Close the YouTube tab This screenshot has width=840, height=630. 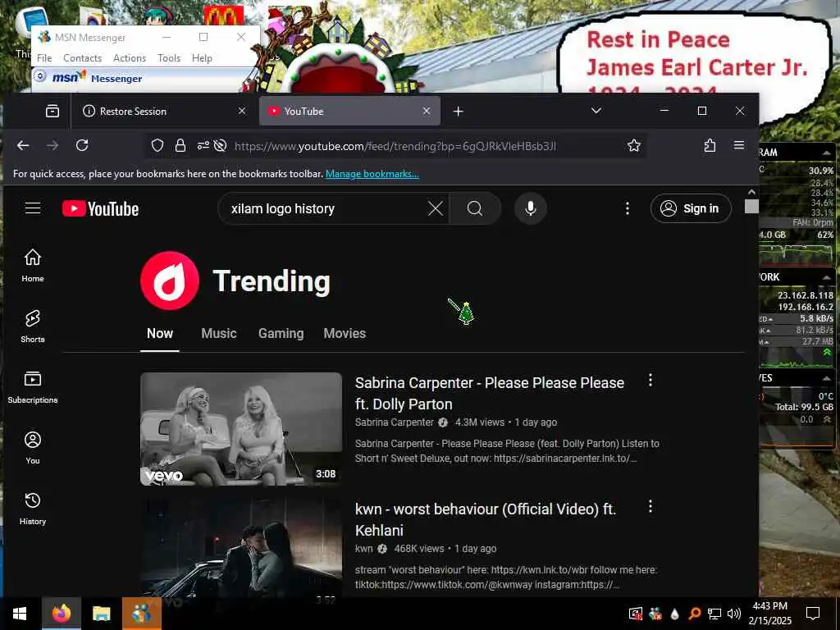pos(427,111)
